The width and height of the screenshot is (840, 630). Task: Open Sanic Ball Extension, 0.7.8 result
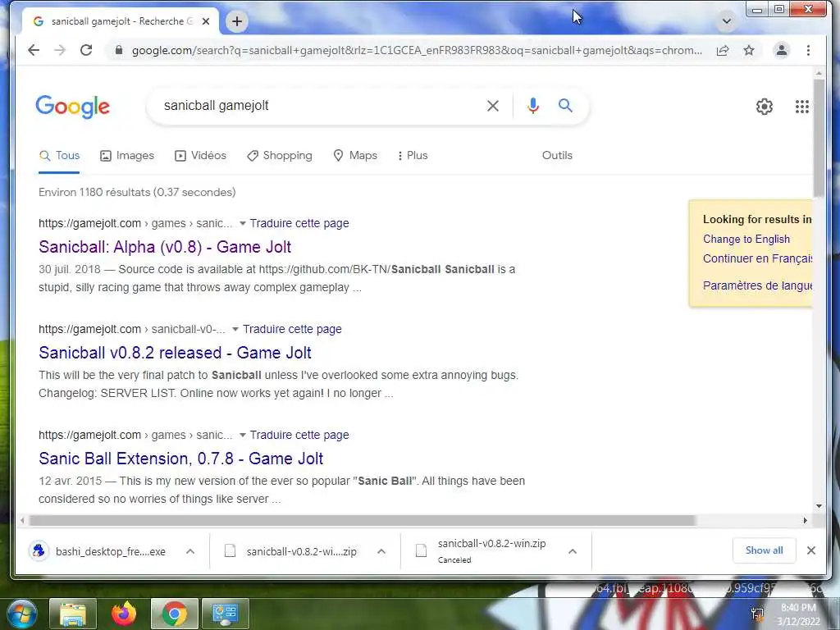(x=181, y=459)
